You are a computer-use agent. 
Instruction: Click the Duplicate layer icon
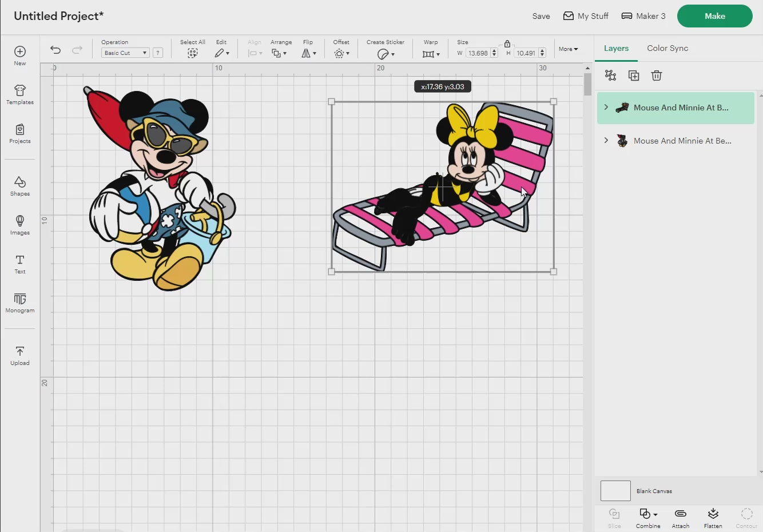click(x=634, y=76)
